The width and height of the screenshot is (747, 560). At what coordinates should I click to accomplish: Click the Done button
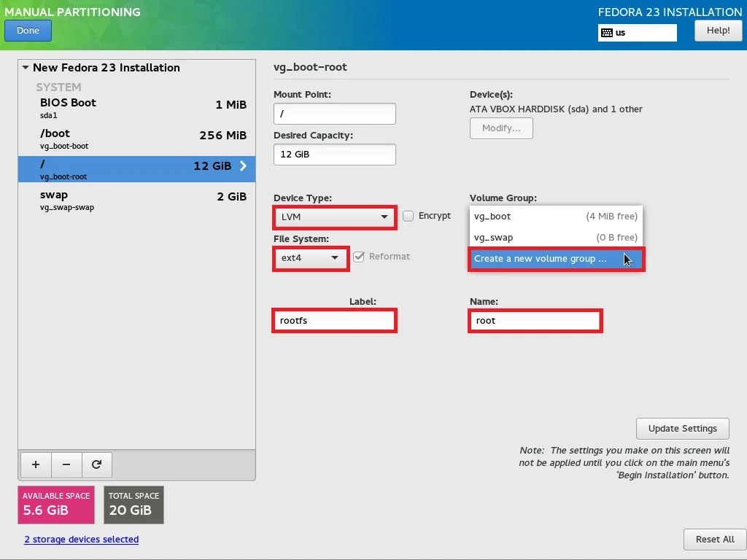[28, 31]
